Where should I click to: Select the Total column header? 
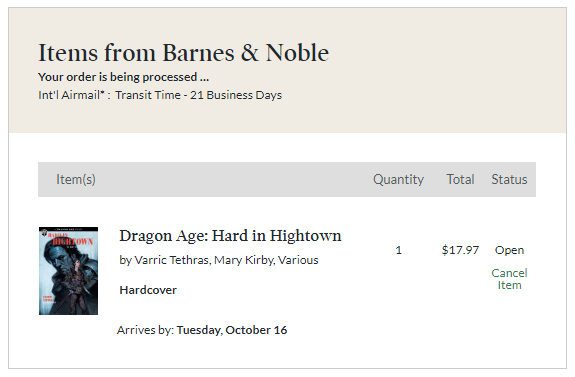[460, 179]
